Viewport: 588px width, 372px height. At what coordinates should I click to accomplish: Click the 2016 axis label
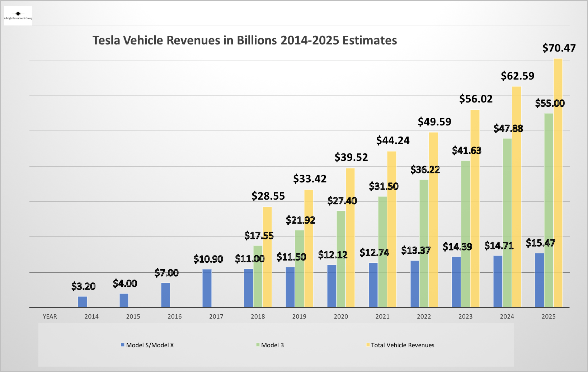pos(175,316)
